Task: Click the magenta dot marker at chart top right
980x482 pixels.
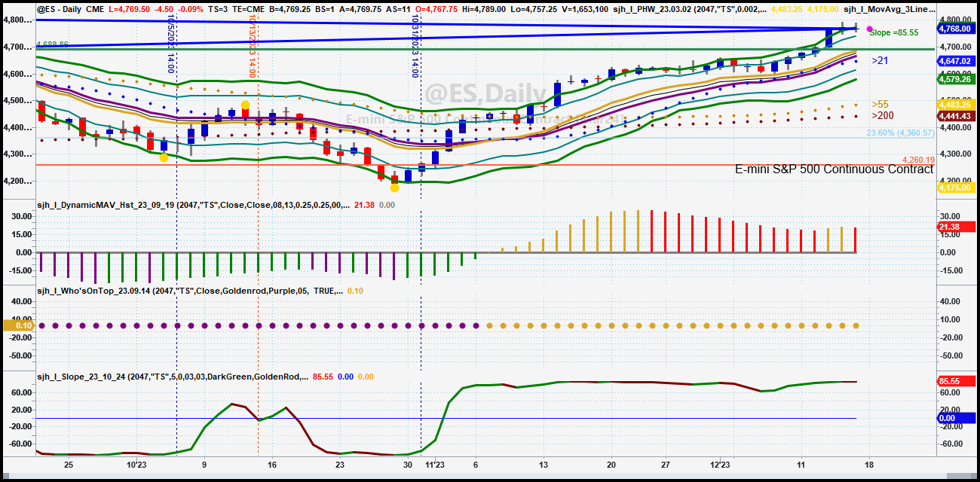Action: [869, 29]
